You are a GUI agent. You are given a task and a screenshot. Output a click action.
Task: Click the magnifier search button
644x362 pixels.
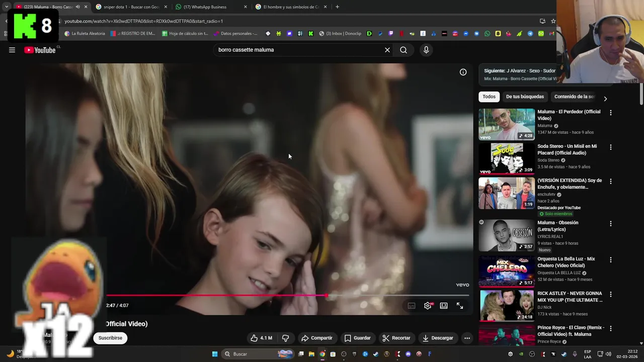404,50
